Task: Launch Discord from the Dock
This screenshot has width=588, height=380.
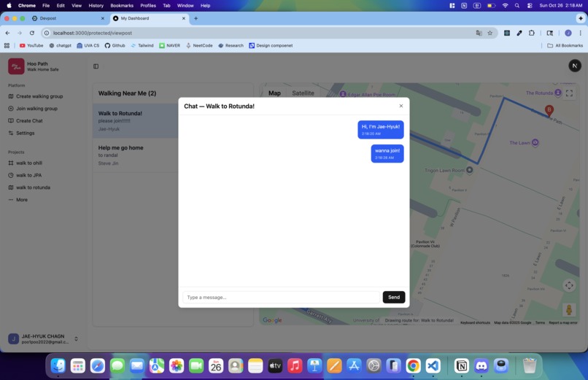Action: click(481, 365)
